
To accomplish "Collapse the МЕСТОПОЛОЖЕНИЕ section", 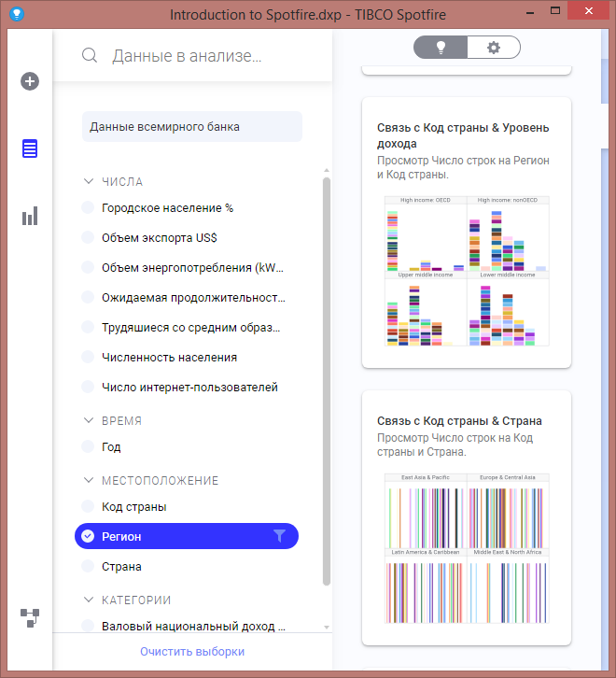I will click(x=89, y=480).
